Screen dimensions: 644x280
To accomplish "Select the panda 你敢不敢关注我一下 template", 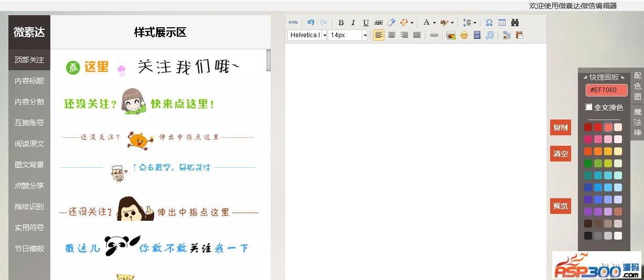I will coord(156,247).
